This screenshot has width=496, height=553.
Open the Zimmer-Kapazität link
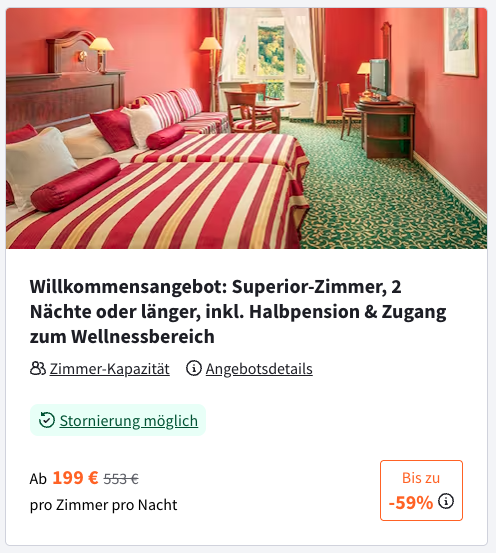point(109,369)
